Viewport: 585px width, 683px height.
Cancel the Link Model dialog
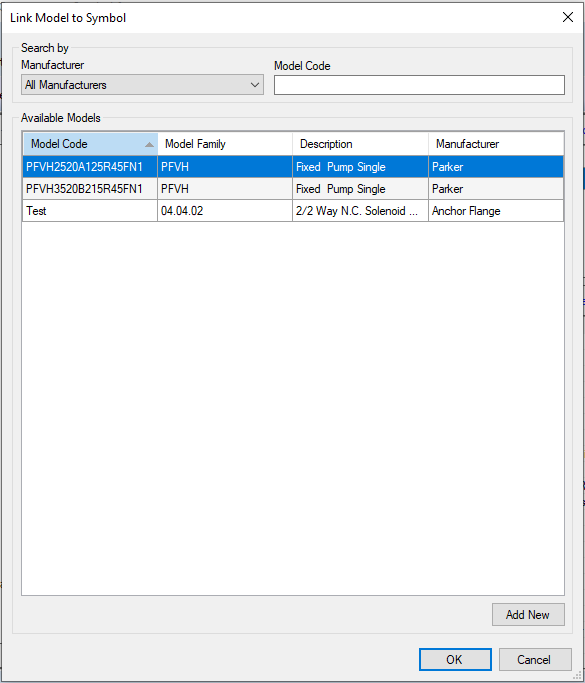pos(535,659)
